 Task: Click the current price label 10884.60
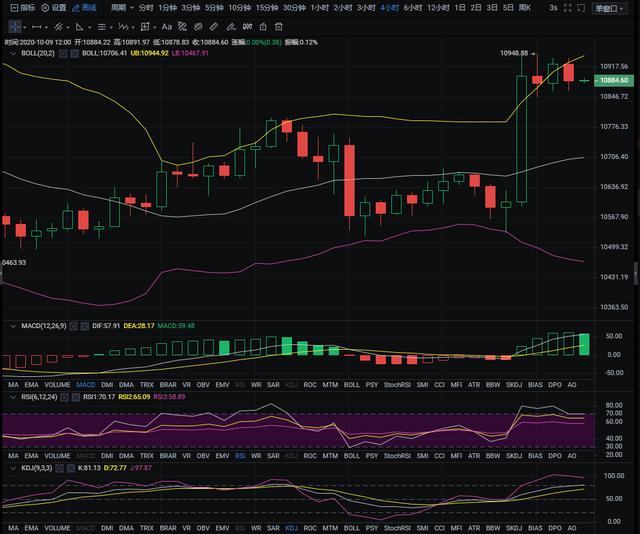coord(614,80)
